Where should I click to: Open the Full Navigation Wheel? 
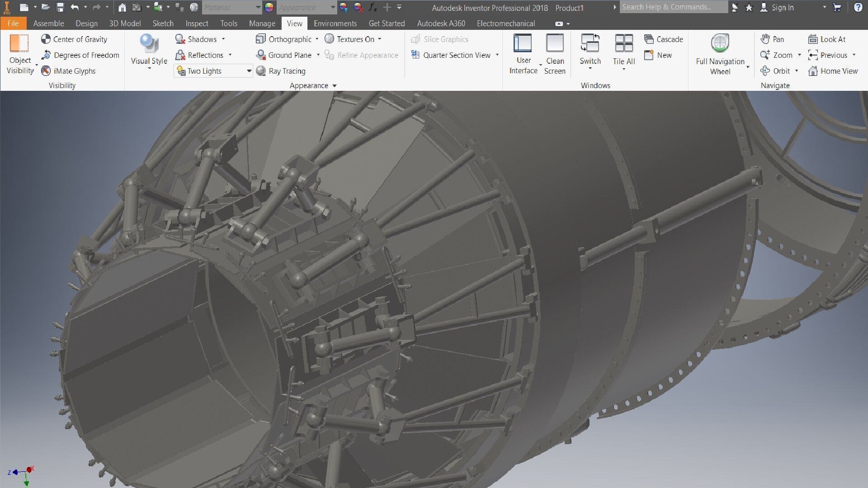click(720, 54)
